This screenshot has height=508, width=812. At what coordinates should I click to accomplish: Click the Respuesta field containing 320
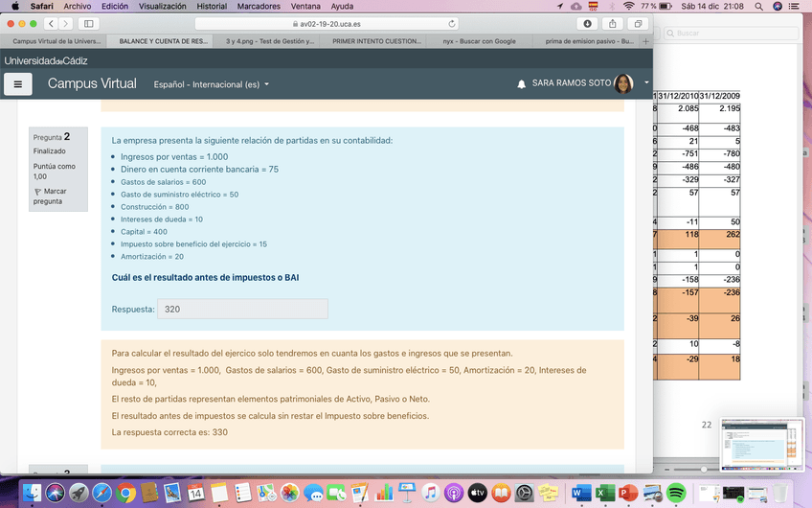coord(242,309)
